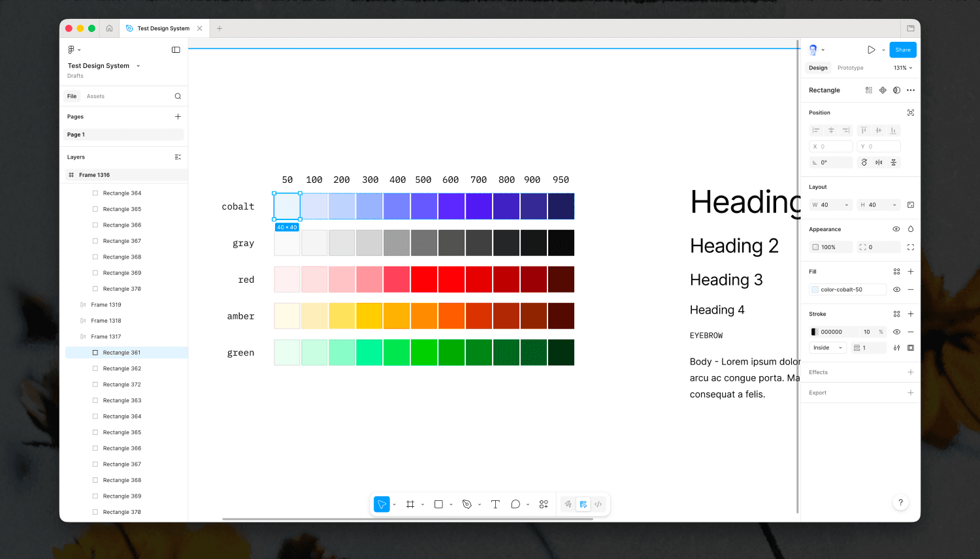Image resolution: width=980 pixels, height=559 pixels.
Task: Open present options chevron beside play icon
Action: pos(883,50)
